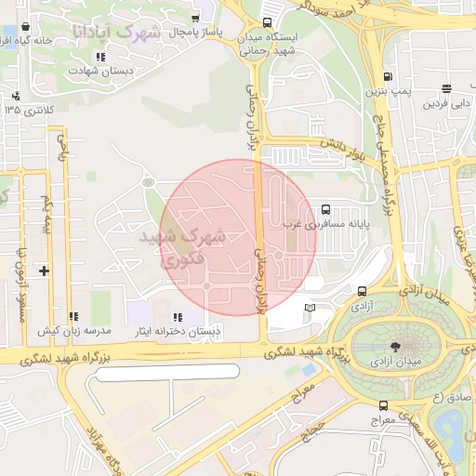This screenshot has height=476, width=476.
Task: Select the school icon above دبستان شهادت
Action: point(100,57)
